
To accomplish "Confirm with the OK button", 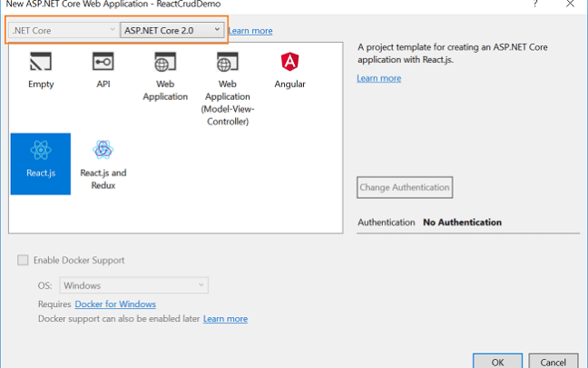I will coord(497,362).
